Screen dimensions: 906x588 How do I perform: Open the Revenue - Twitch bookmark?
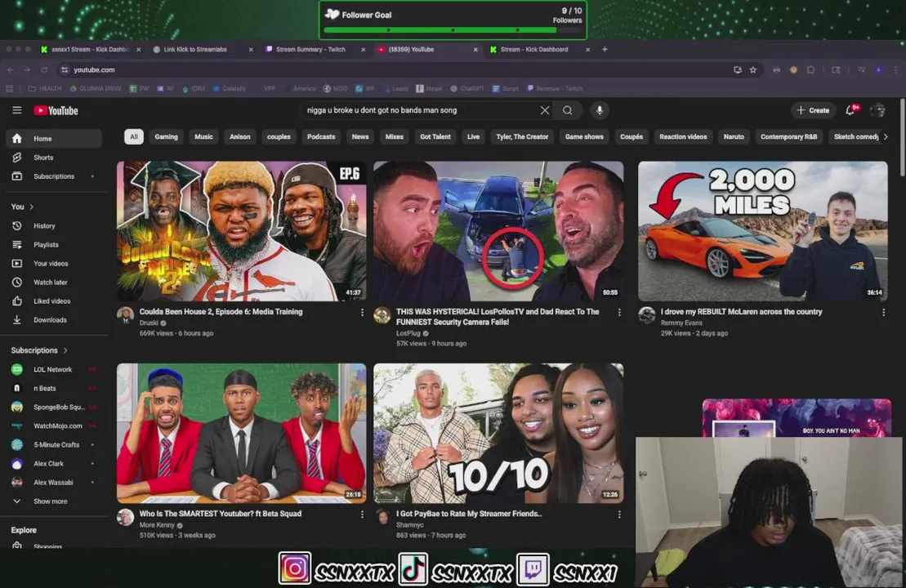(555, 89)
